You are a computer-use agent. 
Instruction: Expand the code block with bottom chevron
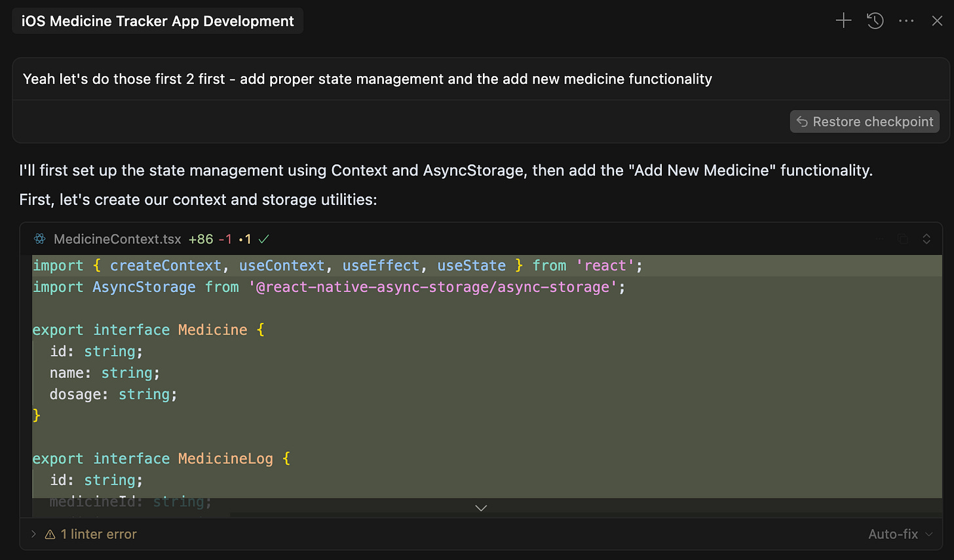click(x=481, y=508)
